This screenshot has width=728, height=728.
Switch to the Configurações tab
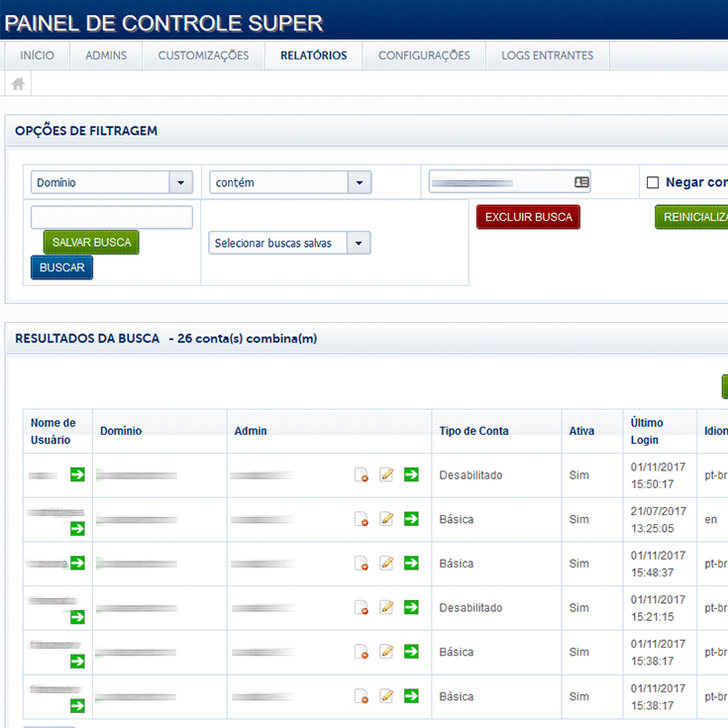[x=424, y=55]
